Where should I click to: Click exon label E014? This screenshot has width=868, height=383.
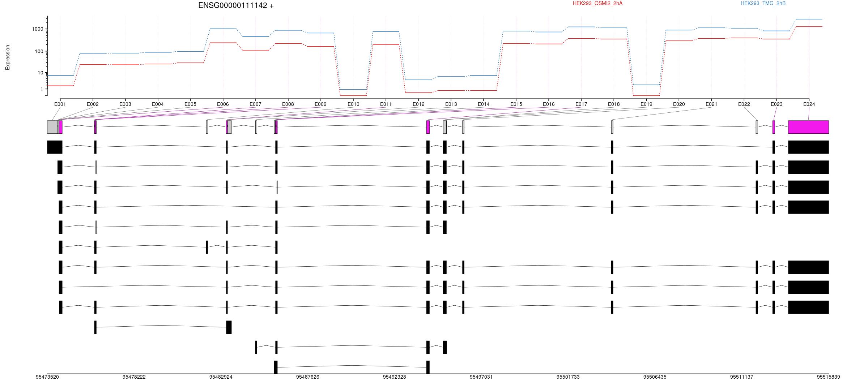coord(484,104)
